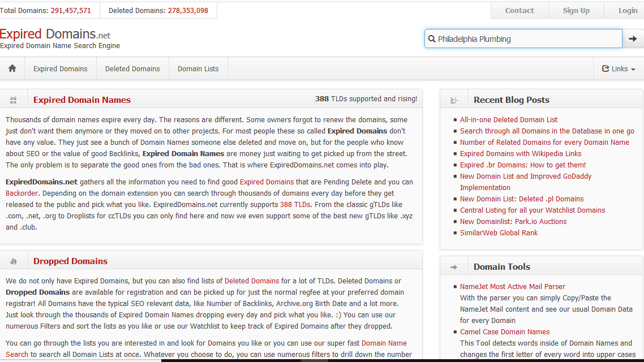Viewport: 644px width, 362px height.
Task: Open the Links dropdown menu
Action: pyautogui.click(x=619, y=68)
